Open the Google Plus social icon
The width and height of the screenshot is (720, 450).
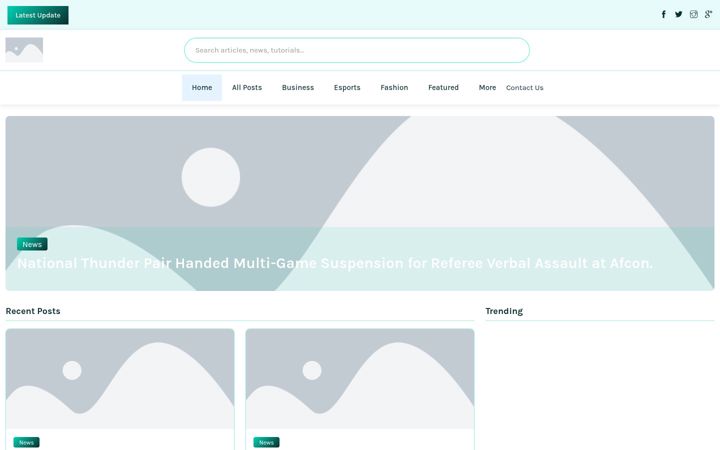pos(709,14)
